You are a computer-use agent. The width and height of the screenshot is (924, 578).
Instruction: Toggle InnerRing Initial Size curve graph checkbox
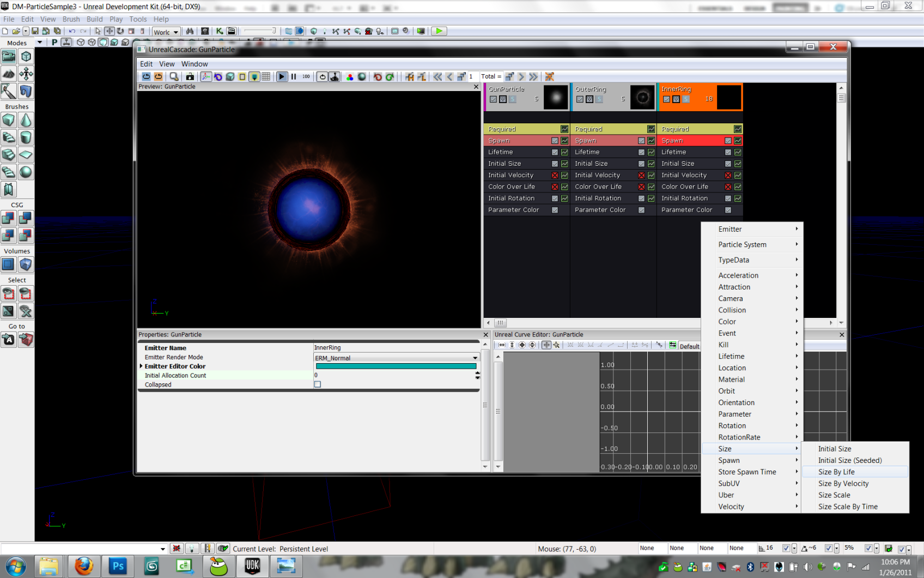click(738, 164)
